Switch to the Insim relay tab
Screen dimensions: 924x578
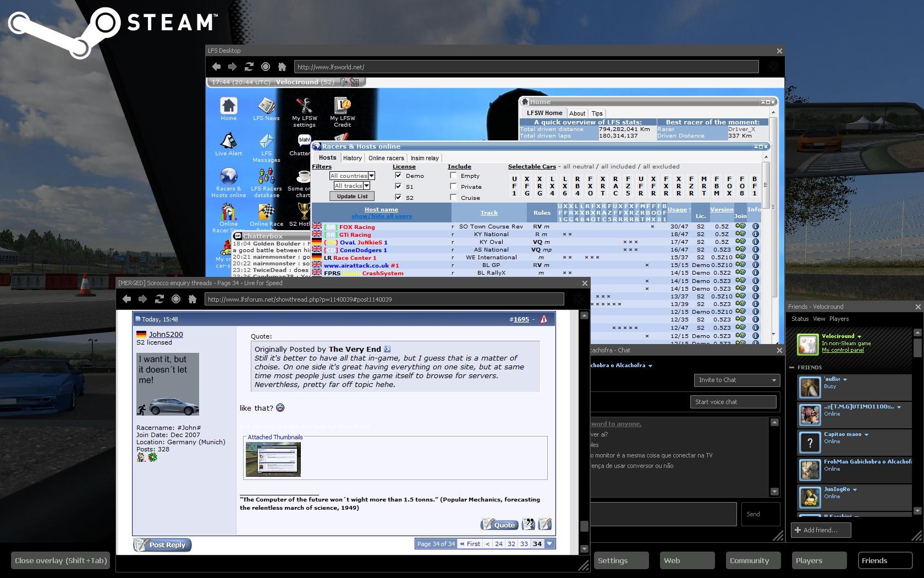(425, 158)
